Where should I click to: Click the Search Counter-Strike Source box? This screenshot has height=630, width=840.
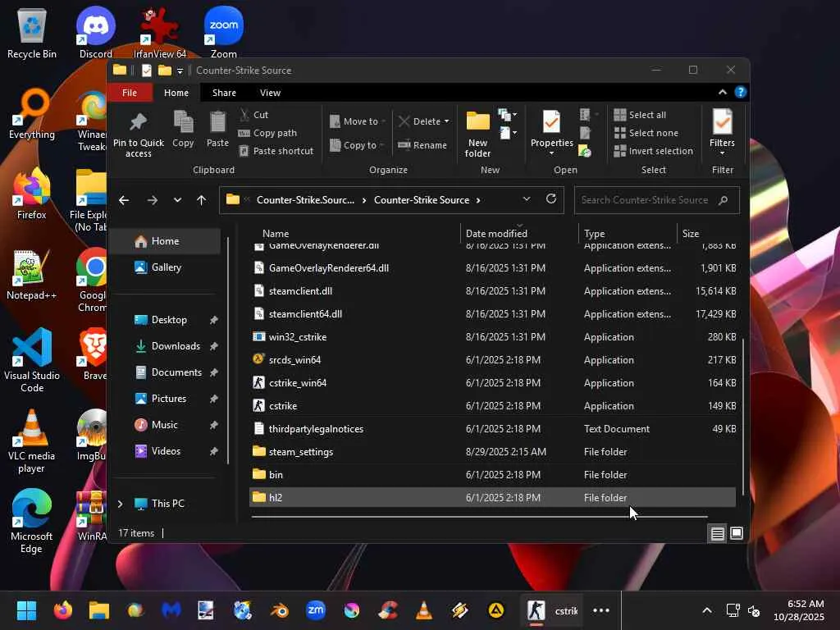click(x=657, y=200)
